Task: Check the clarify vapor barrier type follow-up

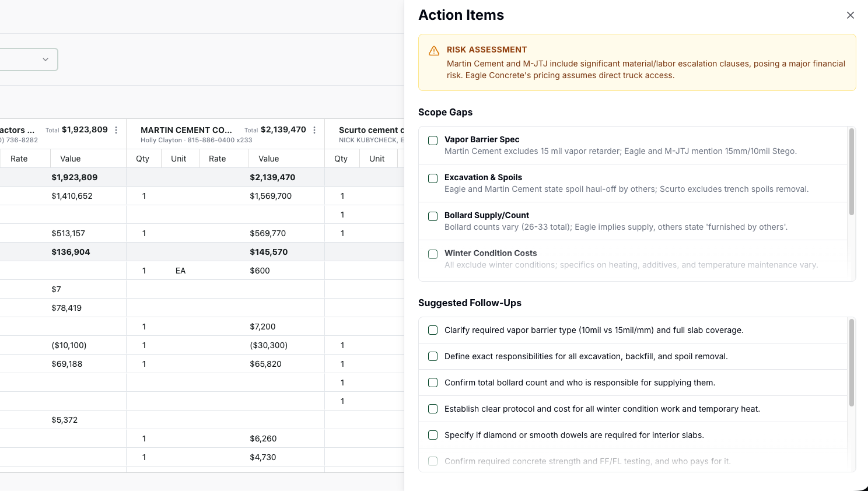Action: coord(433,330)
